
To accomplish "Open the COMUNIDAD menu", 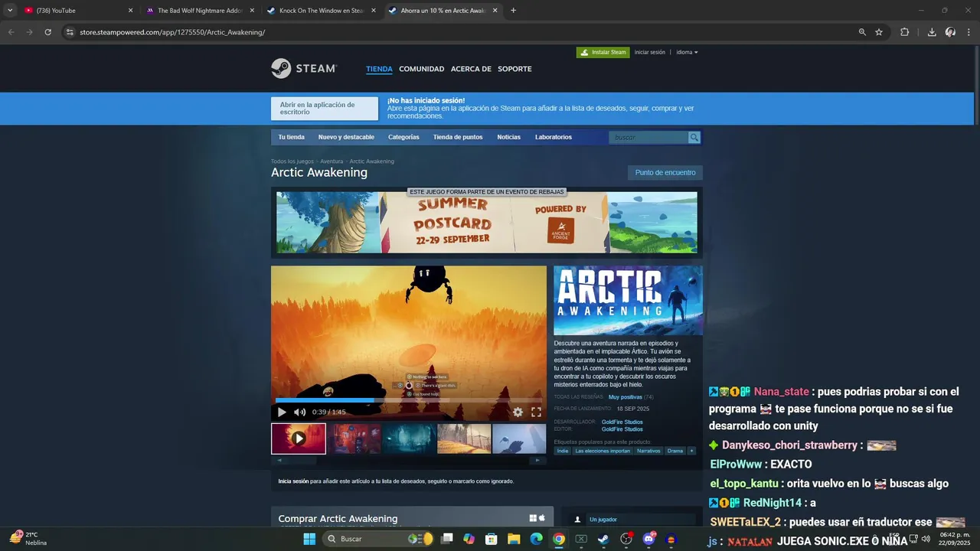I will 422,69.
